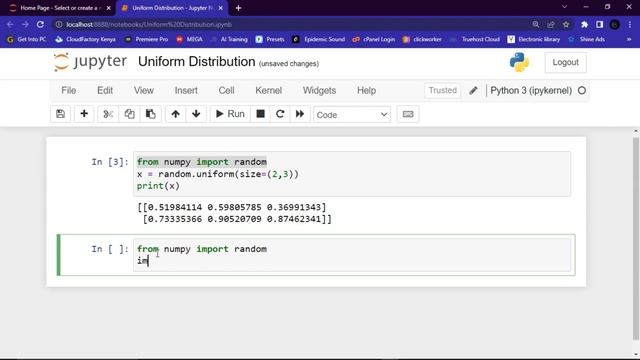Show more bookmarks with double chevron
This screenshot has width=640, height=360.
point(629,39)
